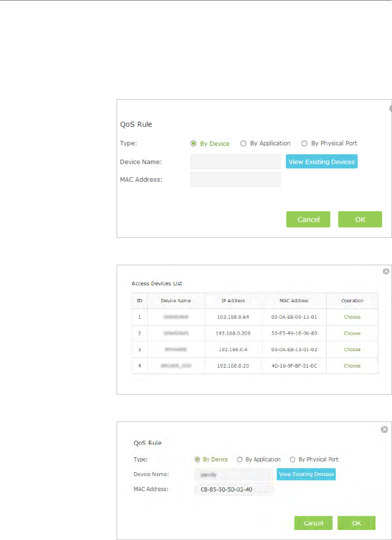Click the blurred Device Name field in the filled QoS dialog
The width and height of the screenshot is (392, 540).
(x=234, y=474)
